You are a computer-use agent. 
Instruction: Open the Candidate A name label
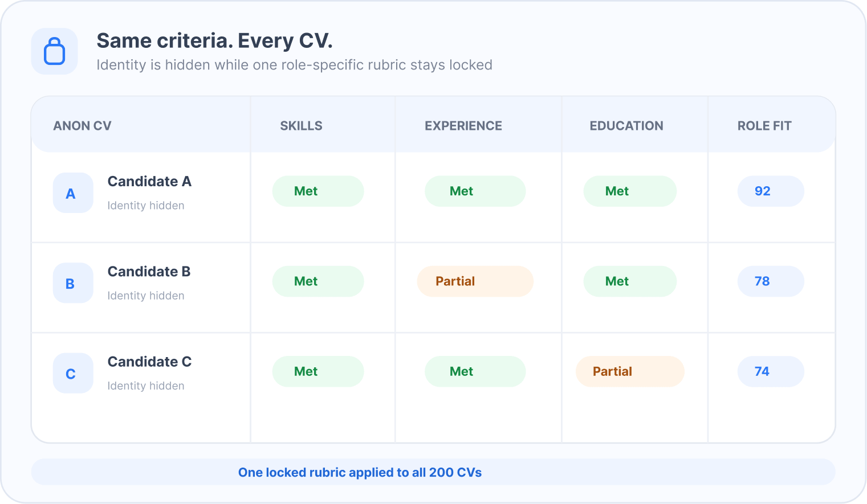(x=149, y=182)
